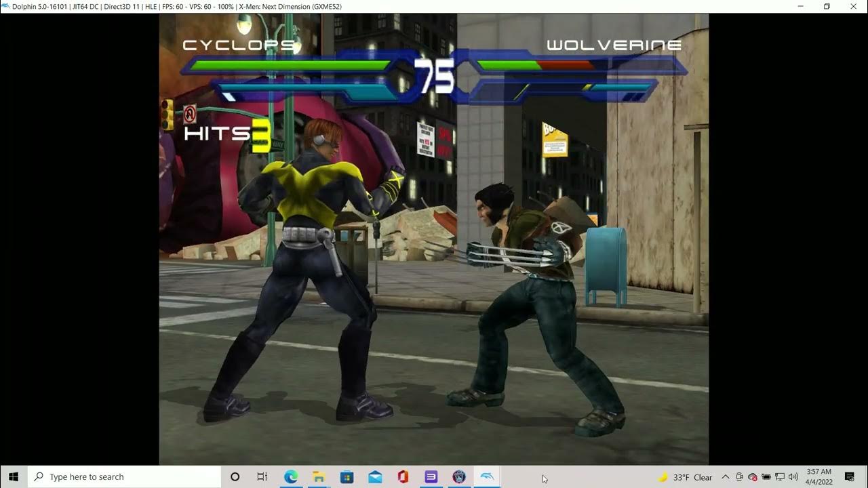868x488 pixels.
Task: Open the volume speaker tray icon
Action: tap(793, 477)
